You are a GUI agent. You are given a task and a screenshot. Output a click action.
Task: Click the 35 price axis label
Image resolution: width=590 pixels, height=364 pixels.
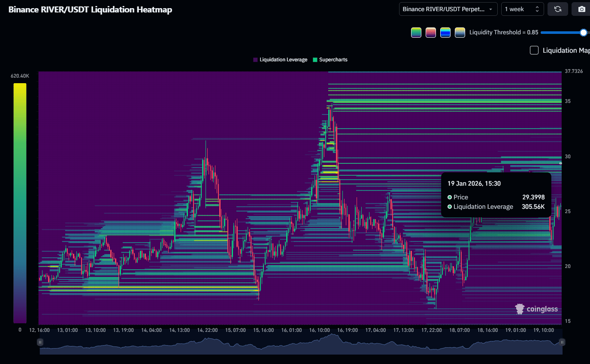point(568,101)
